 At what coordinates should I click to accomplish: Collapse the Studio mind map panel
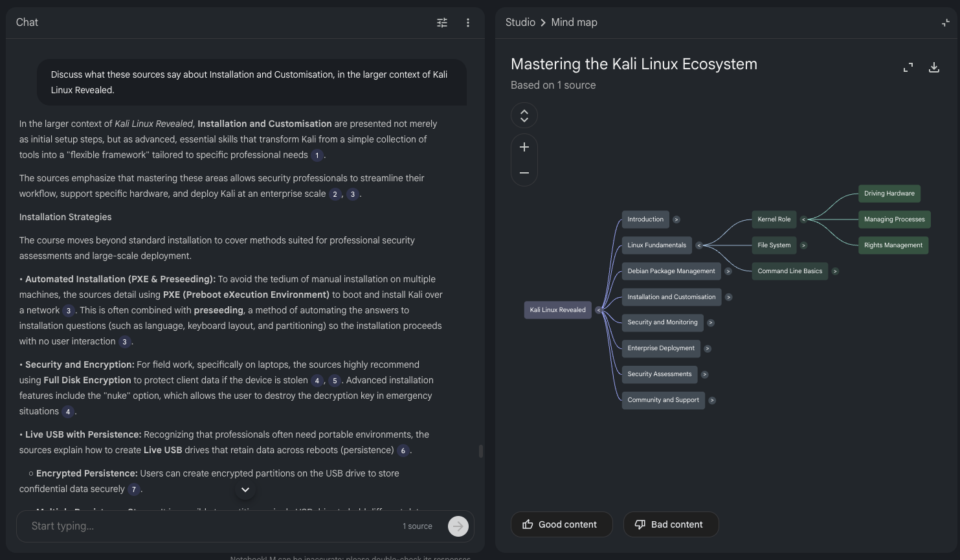(946, 23)
